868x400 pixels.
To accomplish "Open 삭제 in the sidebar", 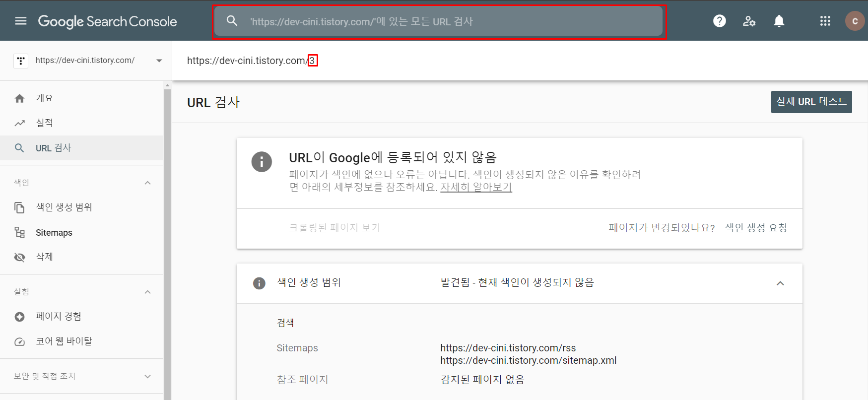I will click(x=82, y=257).
